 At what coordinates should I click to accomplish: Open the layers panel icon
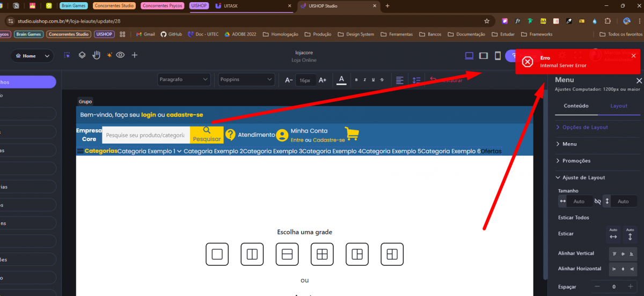point(82,55)
